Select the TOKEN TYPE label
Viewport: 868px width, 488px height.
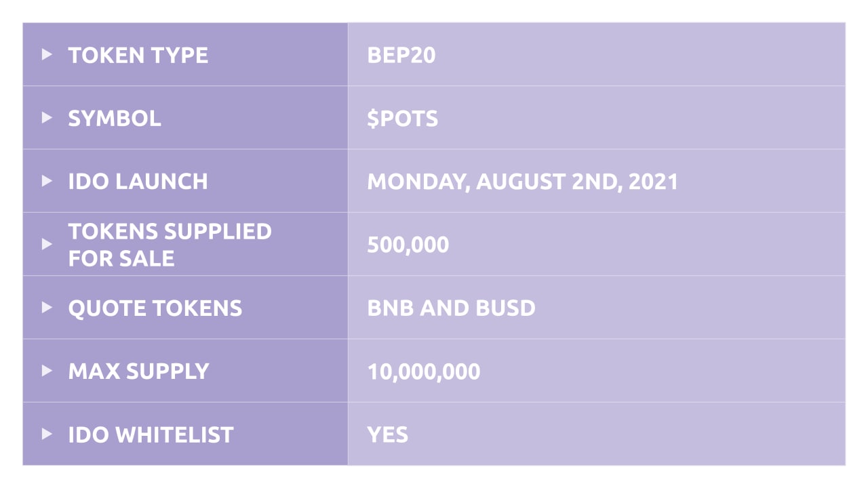point(138,55)
